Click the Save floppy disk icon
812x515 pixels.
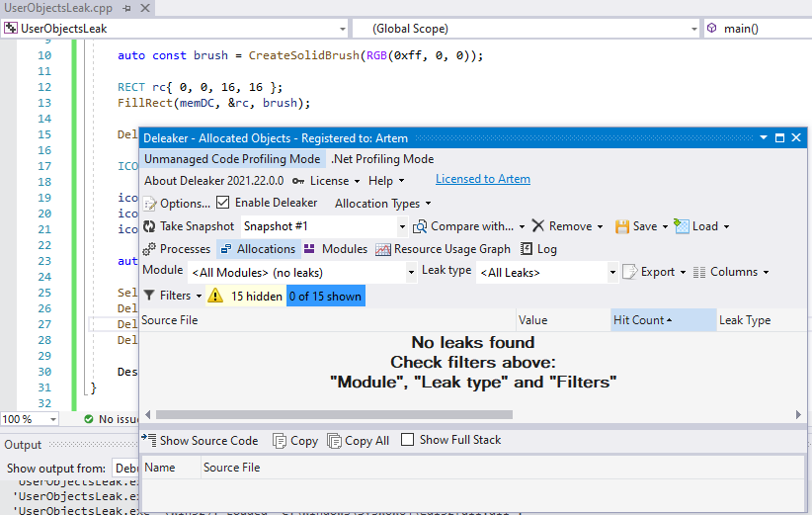[622, 226]
